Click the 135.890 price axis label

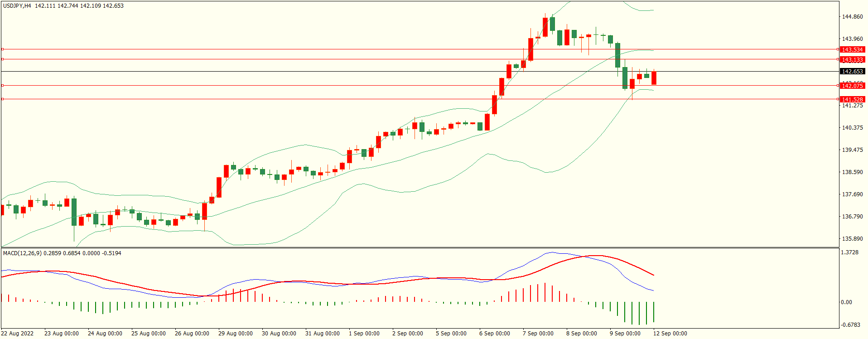(852, 239)
